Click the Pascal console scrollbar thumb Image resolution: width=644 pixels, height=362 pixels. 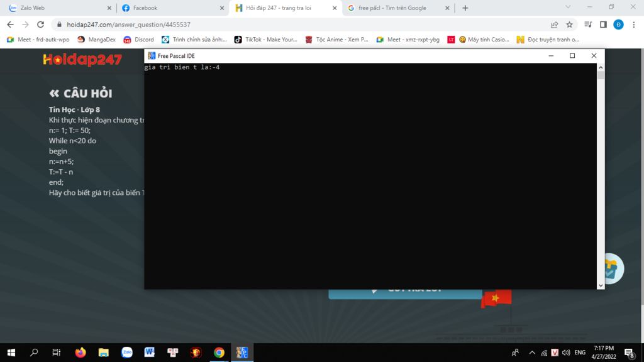(601, 75)
